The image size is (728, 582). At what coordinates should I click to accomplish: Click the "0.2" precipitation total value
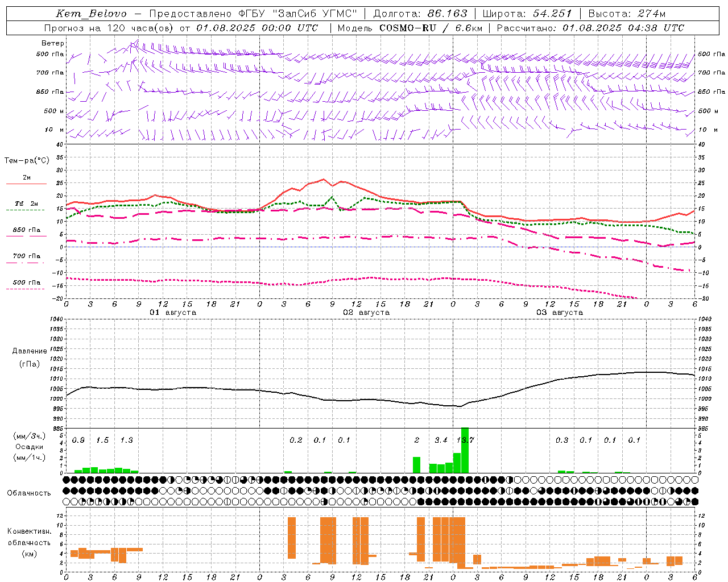point(296,440)
